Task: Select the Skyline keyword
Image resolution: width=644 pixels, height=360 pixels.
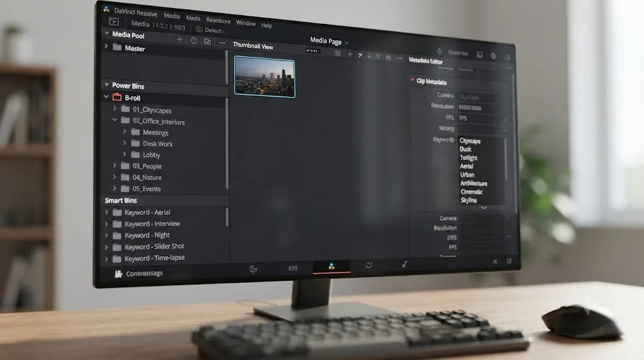Action: 469,200
